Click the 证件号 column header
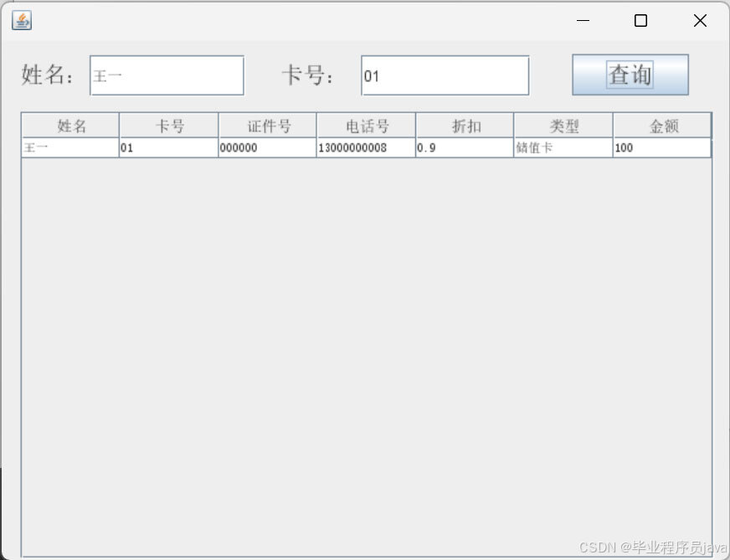 [x=267, y=126]
